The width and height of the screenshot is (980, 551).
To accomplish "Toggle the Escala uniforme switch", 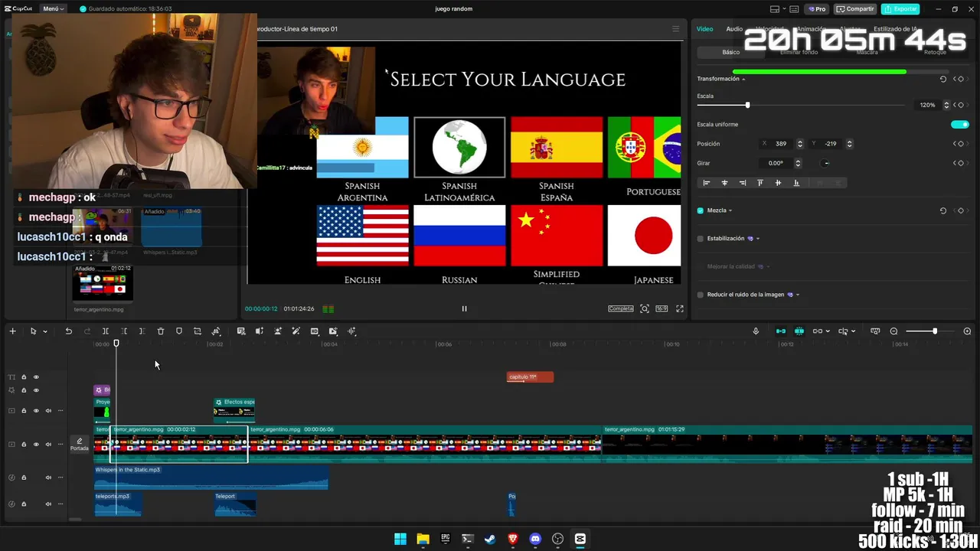I will [x=959, y=124].
